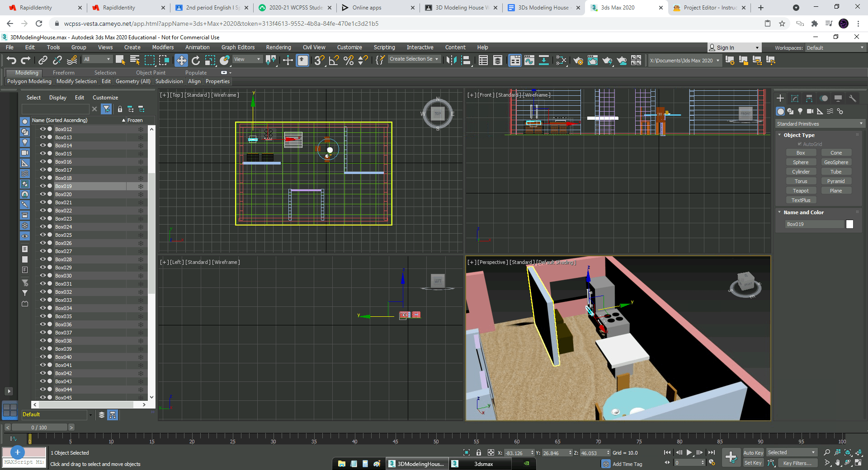Click the Teapot primitive button
Screen dimensions: 868x470
click(801, 190)
